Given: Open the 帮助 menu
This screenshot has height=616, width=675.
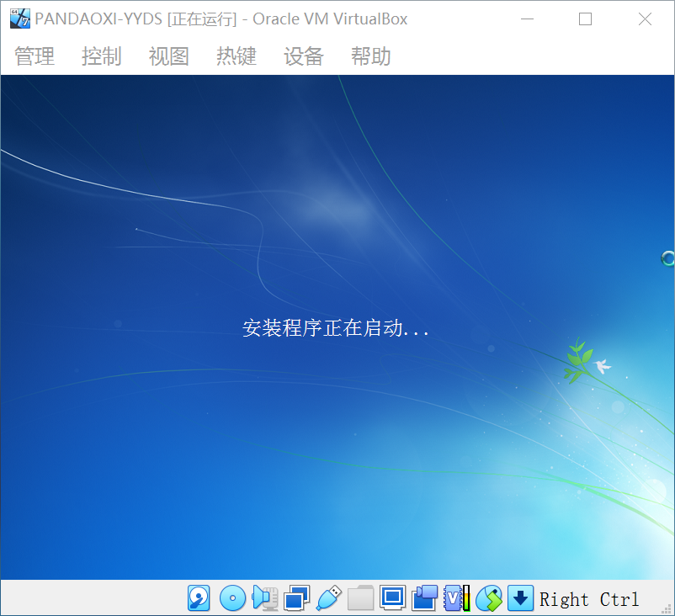Looking at the screenshot, I should [370, 56].
